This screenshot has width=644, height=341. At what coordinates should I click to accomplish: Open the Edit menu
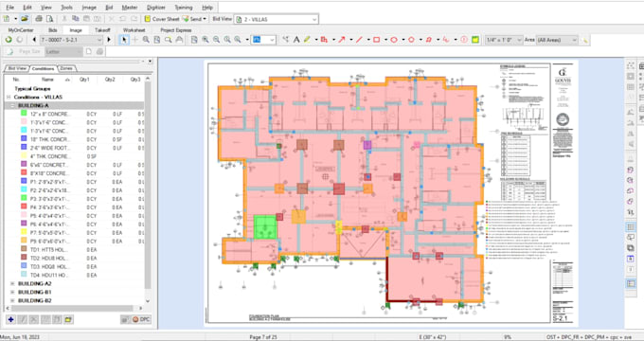point(27,8)
